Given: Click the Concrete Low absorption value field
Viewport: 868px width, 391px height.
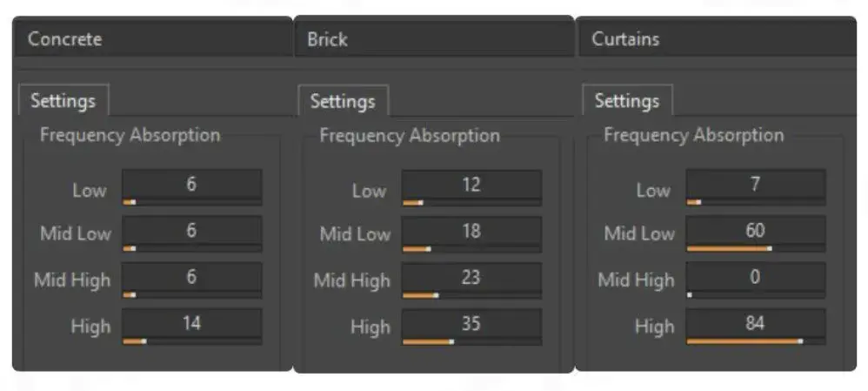Looking at the screenshot, I should 191,184.
